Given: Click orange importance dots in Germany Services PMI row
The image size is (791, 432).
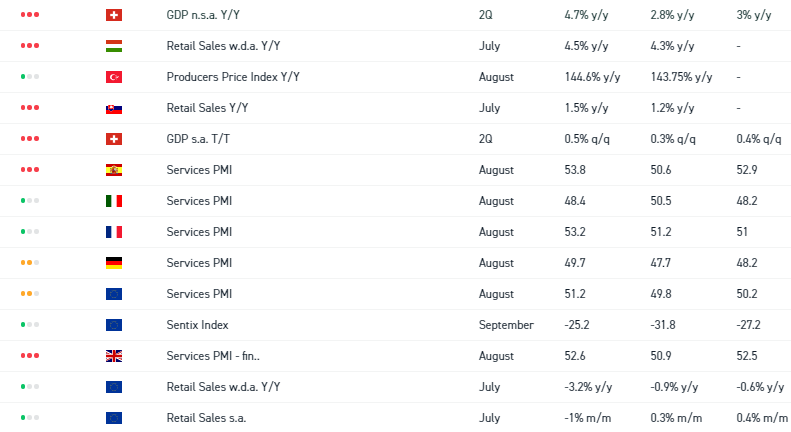Looking at the screenshot, I should (30, 263).
